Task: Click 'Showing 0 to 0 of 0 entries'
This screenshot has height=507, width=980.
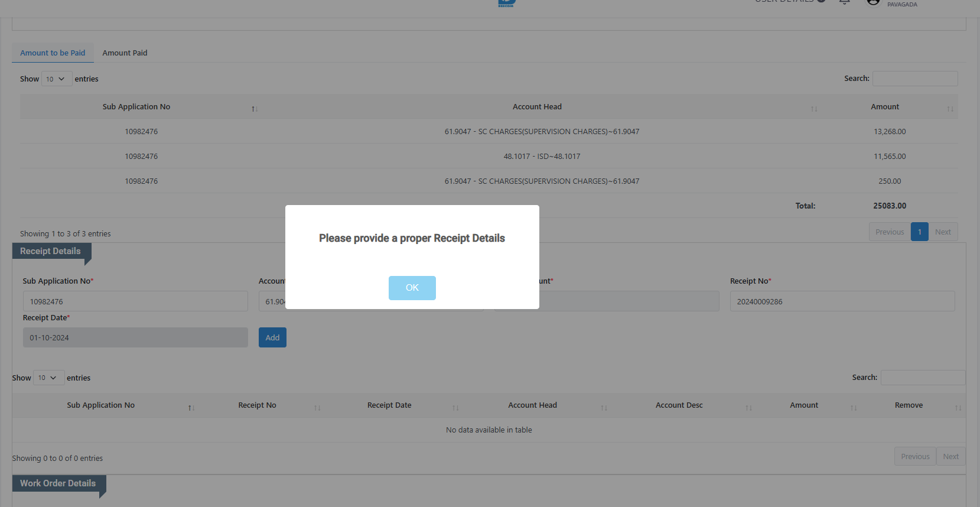Action: pos(57,459)
